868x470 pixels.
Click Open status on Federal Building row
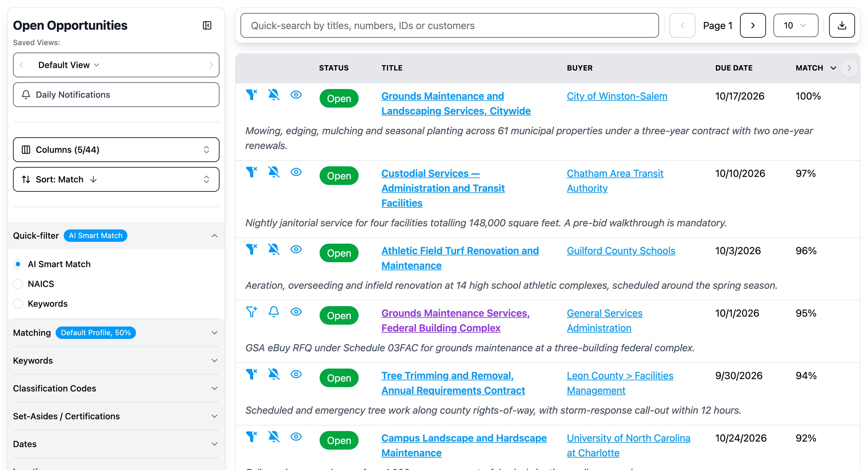point(339,316)
